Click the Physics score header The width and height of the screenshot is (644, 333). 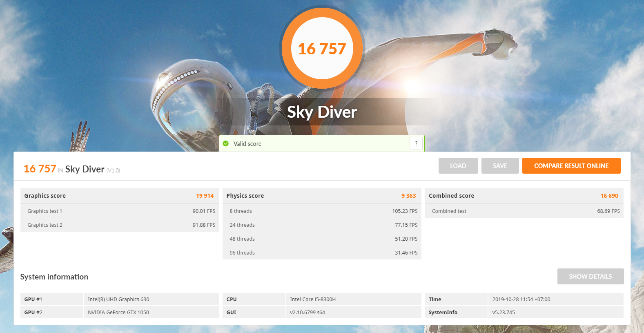coord(321,196)
